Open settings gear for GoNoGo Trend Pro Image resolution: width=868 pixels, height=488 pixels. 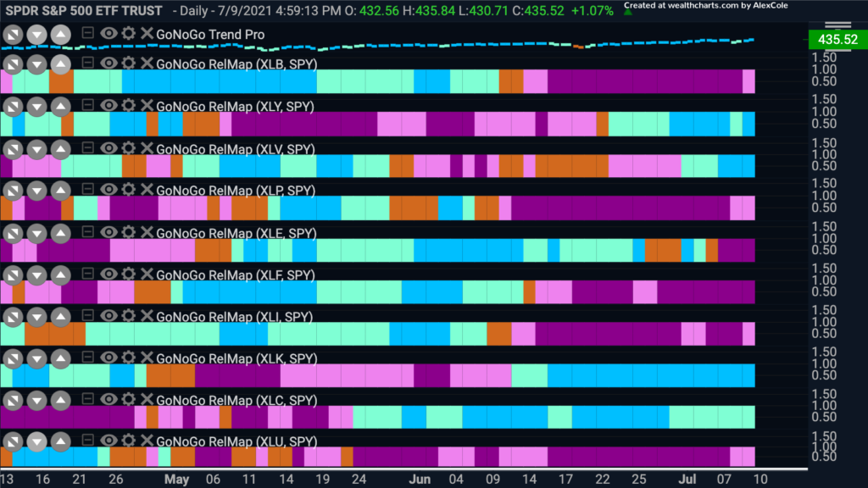coord(128,33)
